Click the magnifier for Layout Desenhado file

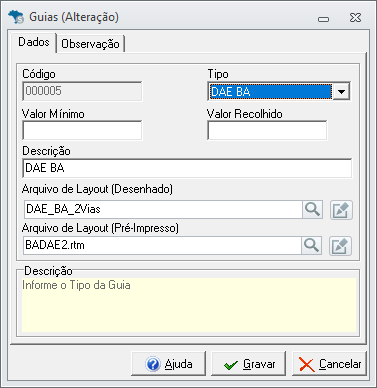coord(313,209)
